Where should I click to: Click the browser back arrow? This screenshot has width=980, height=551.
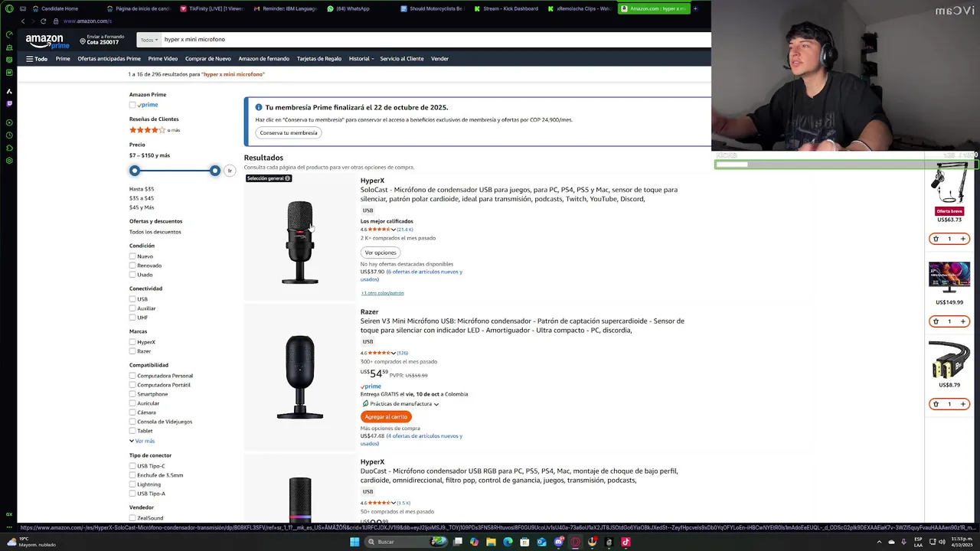click(23, 21)
